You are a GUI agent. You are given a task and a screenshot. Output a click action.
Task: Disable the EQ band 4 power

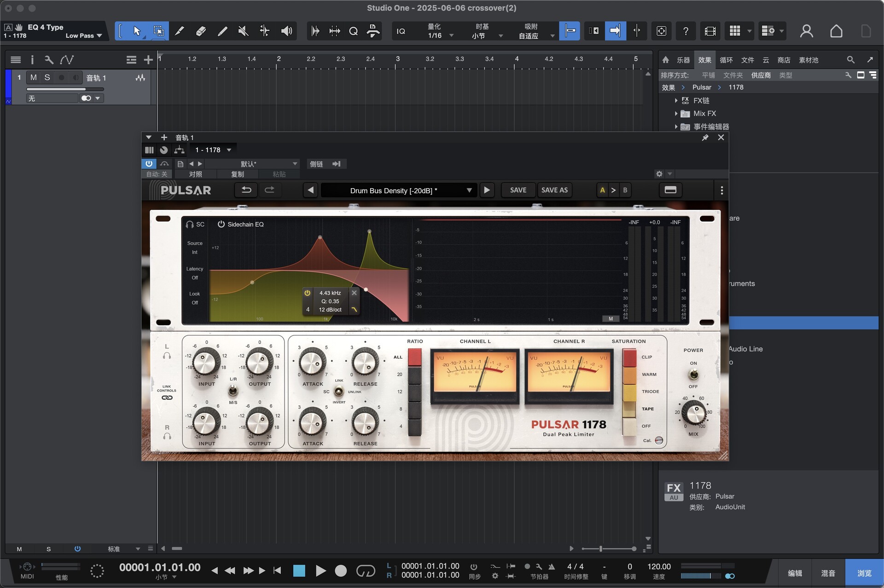click(307, 293)
